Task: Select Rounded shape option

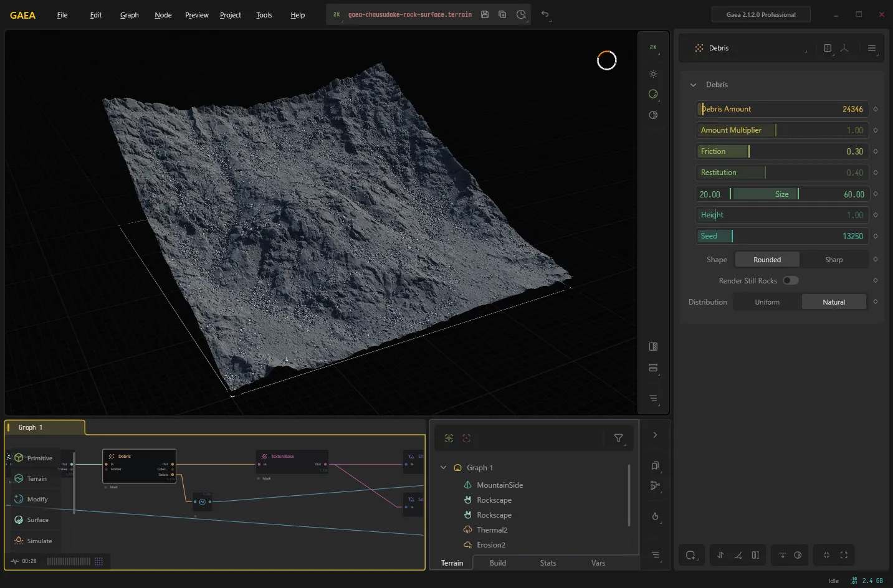Action: point(767,260)
